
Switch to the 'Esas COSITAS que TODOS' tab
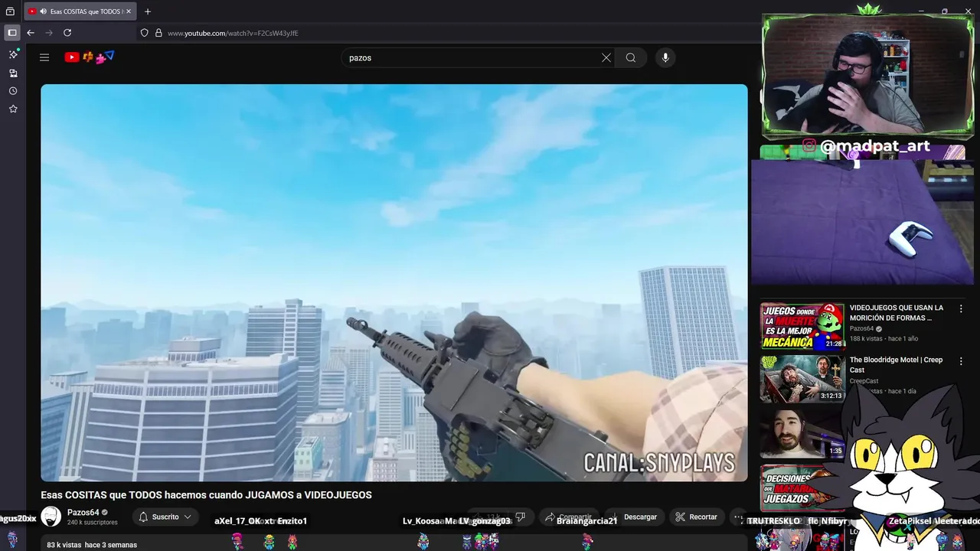[x=80, y=11]
